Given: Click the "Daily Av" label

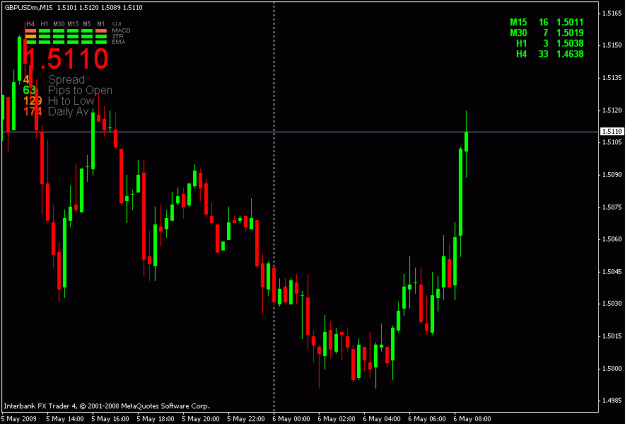Looking at the screenshot, I should point(68,112).
